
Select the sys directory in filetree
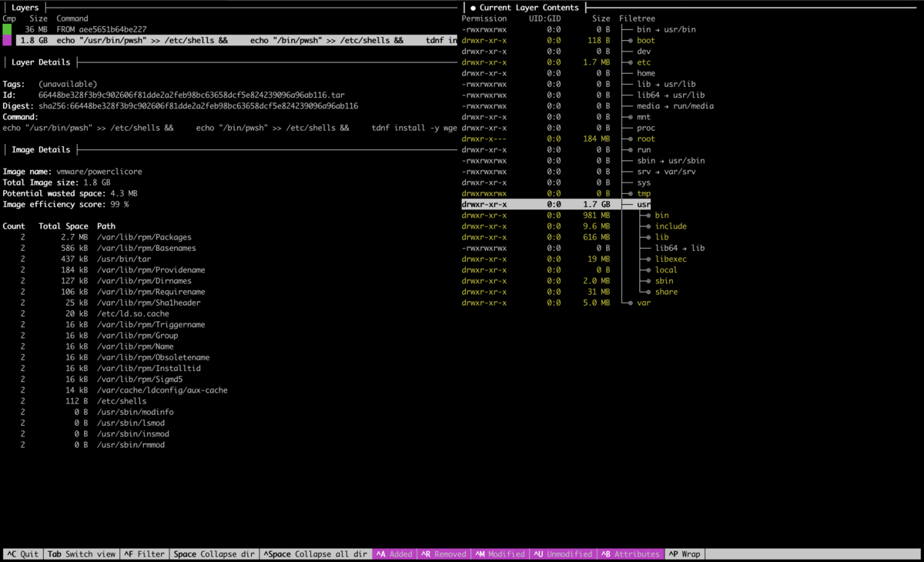[644, 182]
